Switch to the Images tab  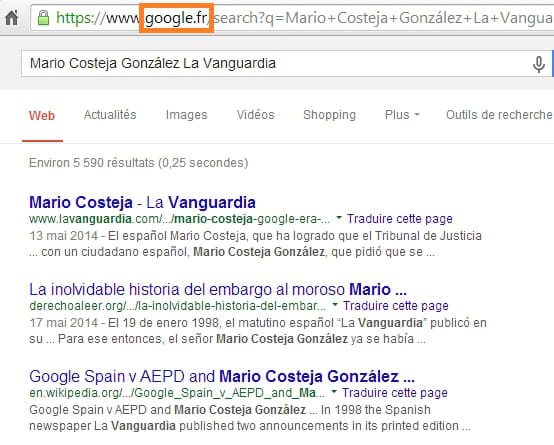click(187, 115)
